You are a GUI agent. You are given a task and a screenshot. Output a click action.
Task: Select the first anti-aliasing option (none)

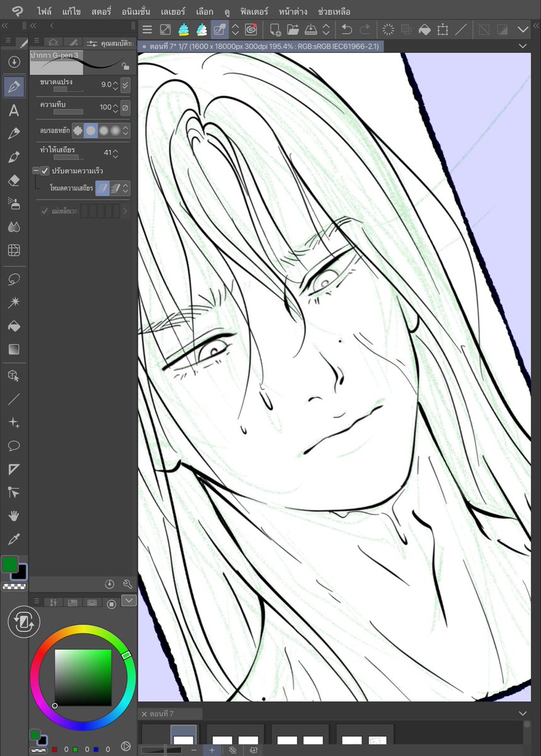click(78, 130)
